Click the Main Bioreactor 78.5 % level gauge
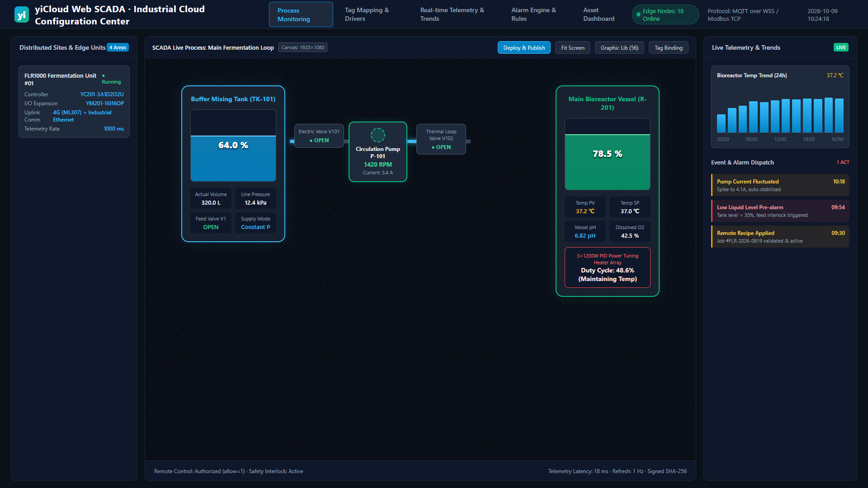 click(x=608, y=154)
